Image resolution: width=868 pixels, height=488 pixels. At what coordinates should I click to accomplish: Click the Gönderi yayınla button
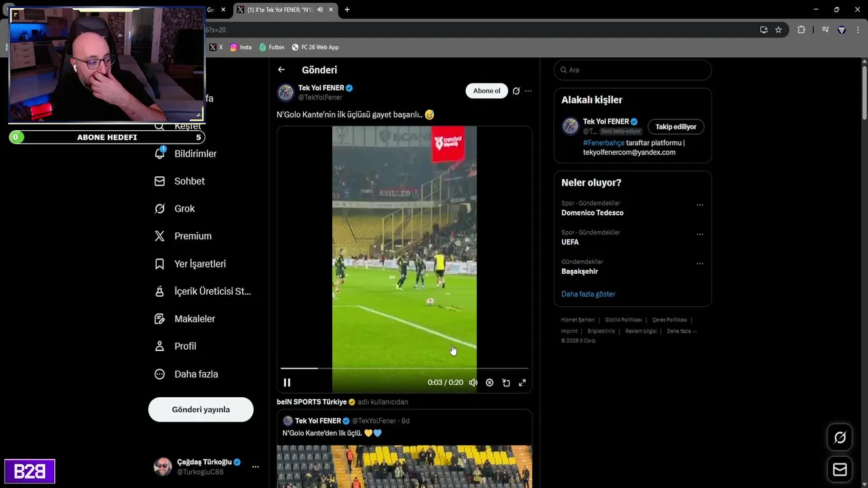[x=201, y=409]
